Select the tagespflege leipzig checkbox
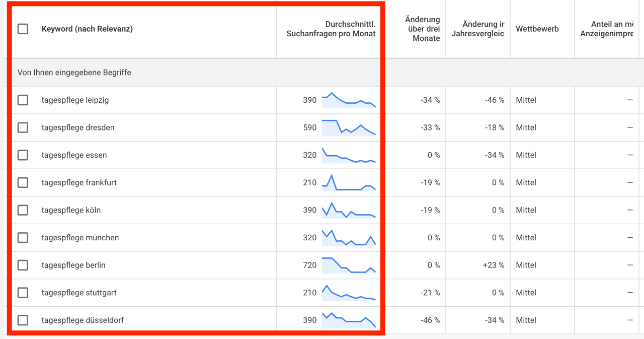 23,100
